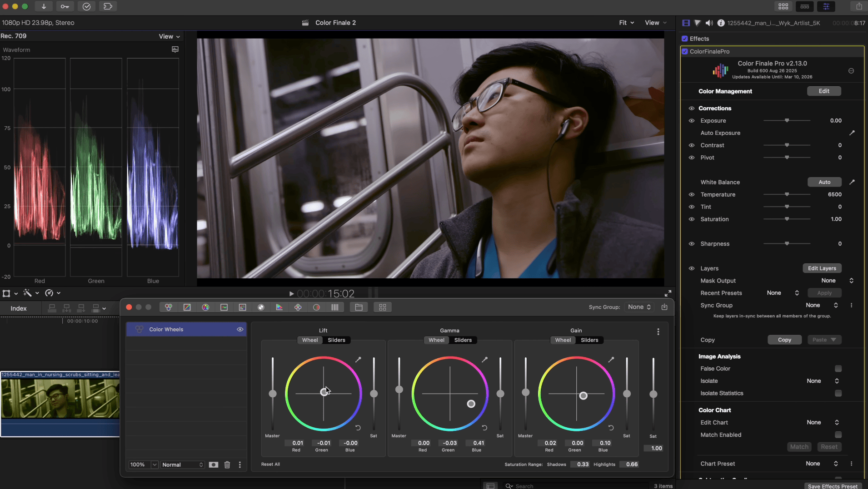Switch Gain control to Sliders tab
868x489 pixels.
pos(589,340)
